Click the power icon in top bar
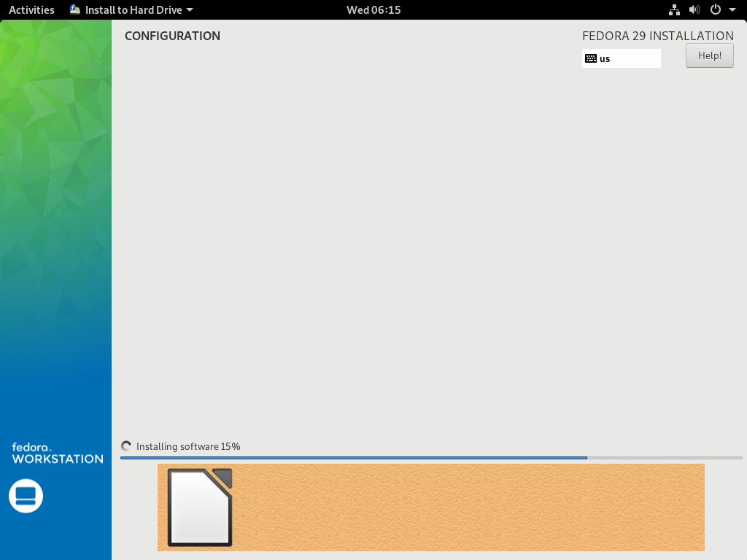Viewport: 747px width, 560px height. [716, 9]
